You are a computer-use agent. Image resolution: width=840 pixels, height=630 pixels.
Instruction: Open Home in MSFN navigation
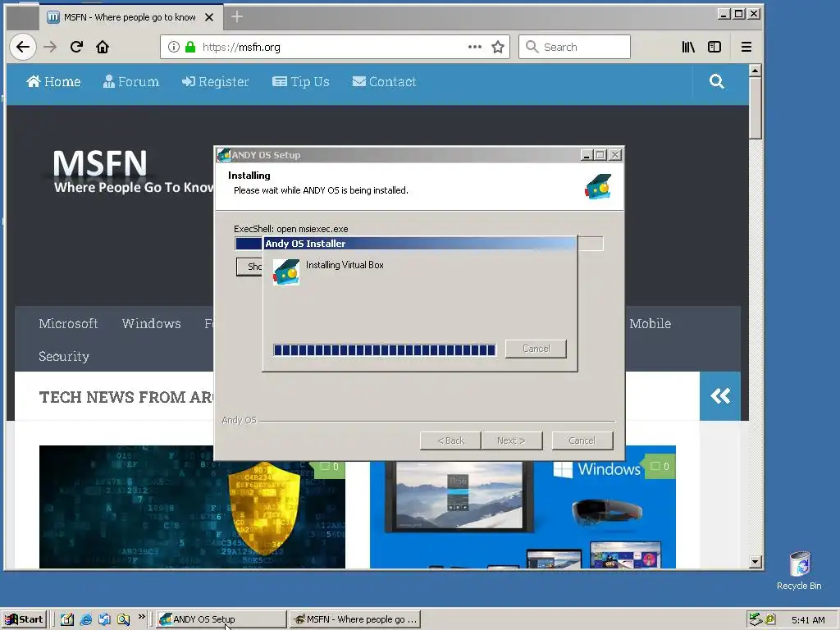pyautogui.click(x=53, y=81)
